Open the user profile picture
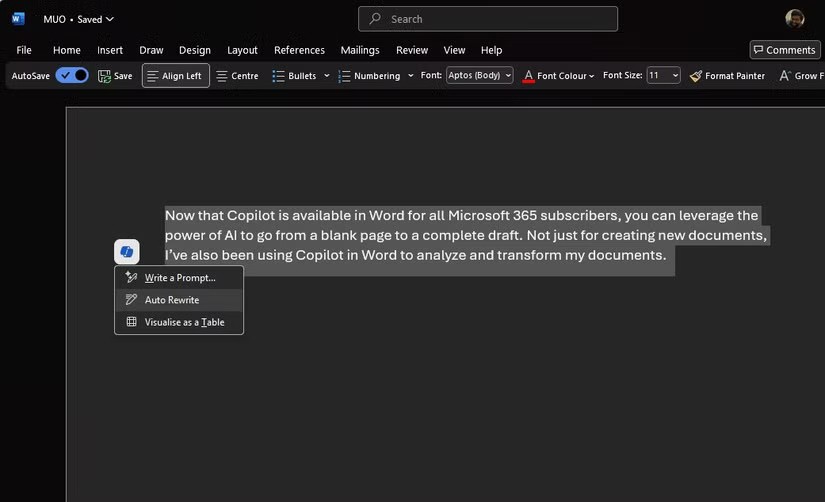 coord(795,19)
